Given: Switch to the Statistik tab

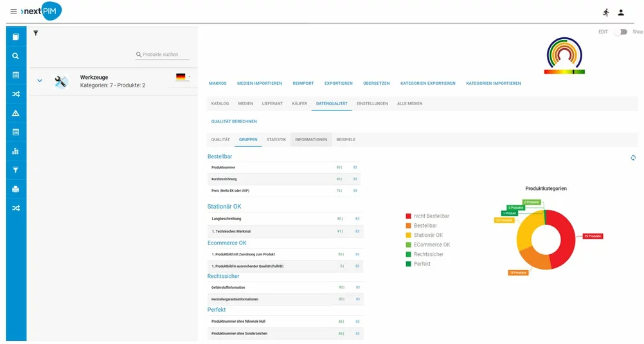Looking at the screenshot, I should click(x=276, y=139).
